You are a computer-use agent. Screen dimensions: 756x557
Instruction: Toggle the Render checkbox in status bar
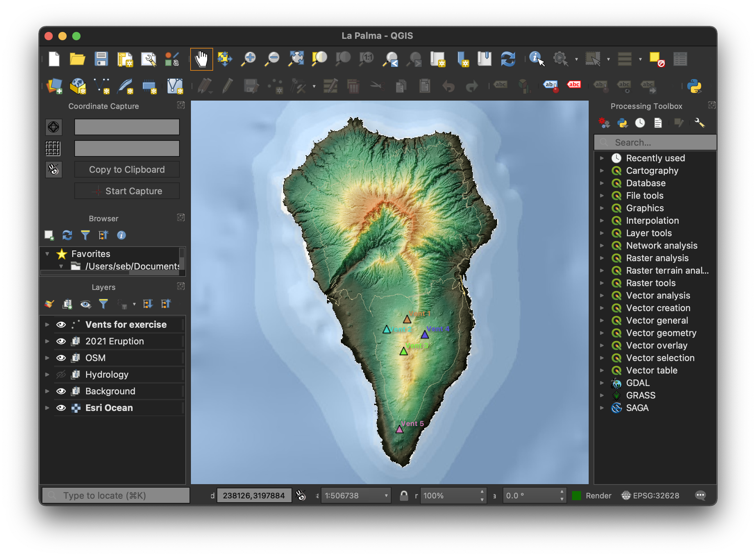click(x=577, y=496)
